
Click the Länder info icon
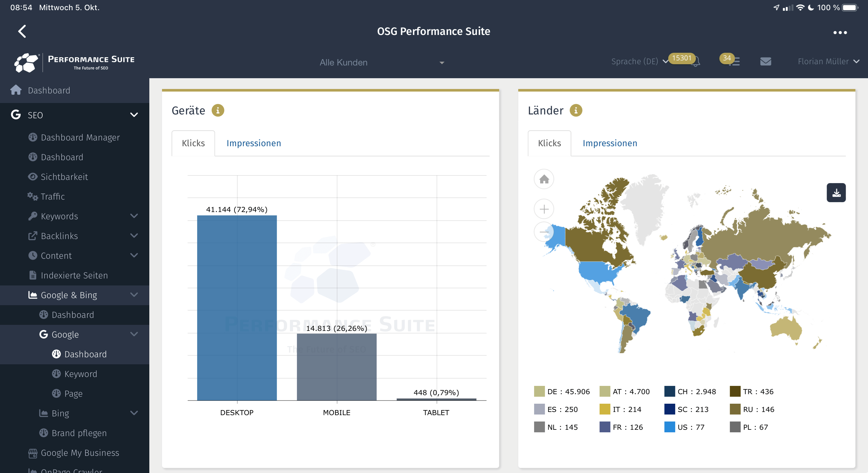[575, 110]
